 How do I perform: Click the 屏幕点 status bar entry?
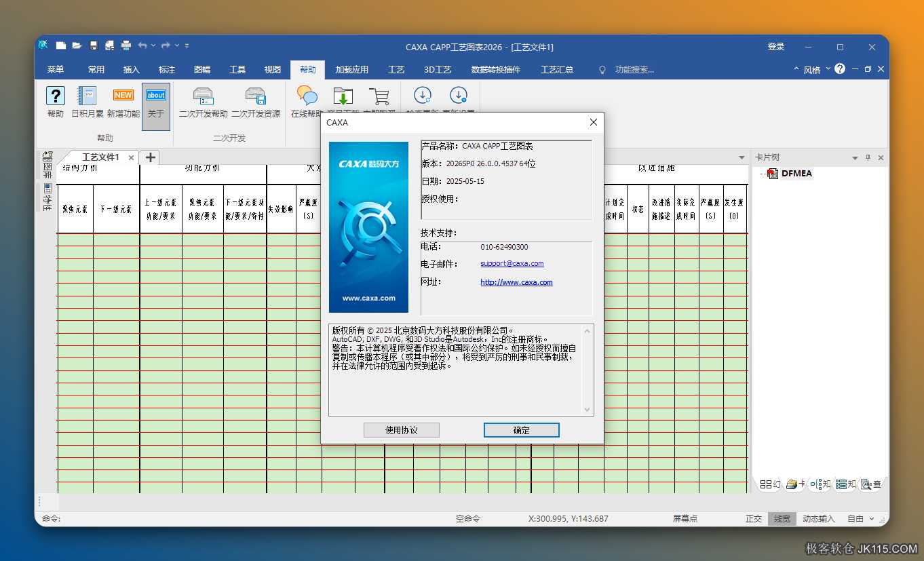tap(685, 519)
